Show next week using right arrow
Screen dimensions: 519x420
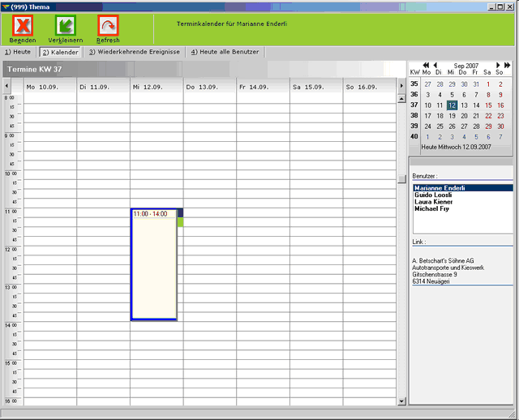[x=401, y=86]
